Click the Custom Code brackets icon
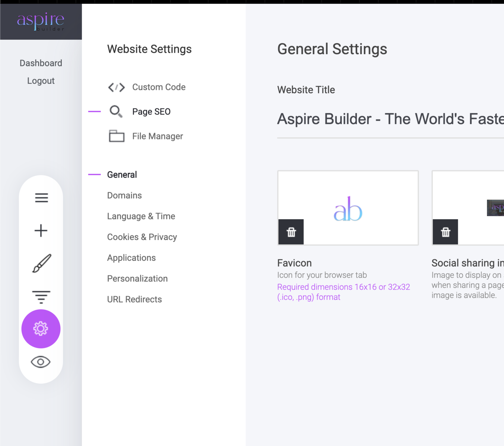Image resolution: width=504 pixels, height=446 pixels. [x=116, y=87]
